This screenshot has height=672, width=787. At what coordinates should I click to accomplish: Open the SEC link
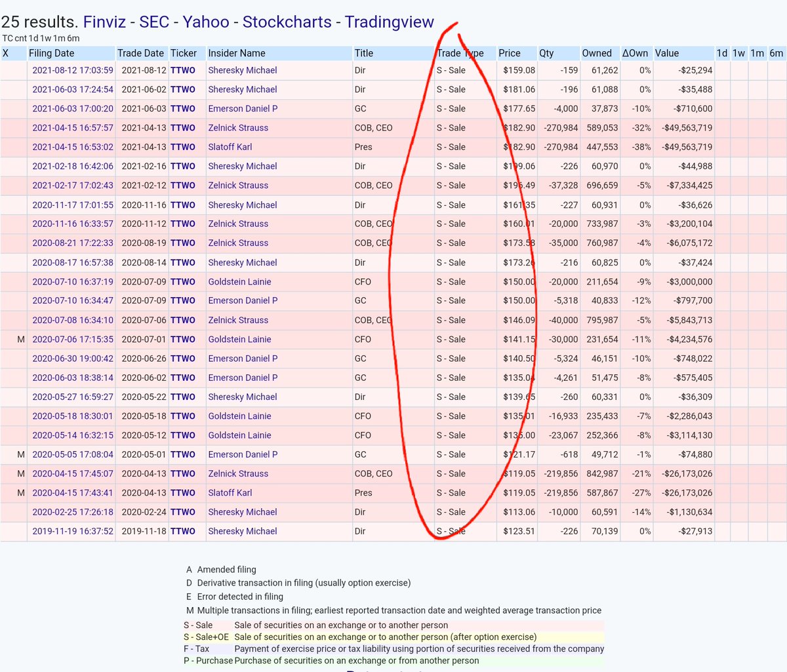click(x=154, y=22)
